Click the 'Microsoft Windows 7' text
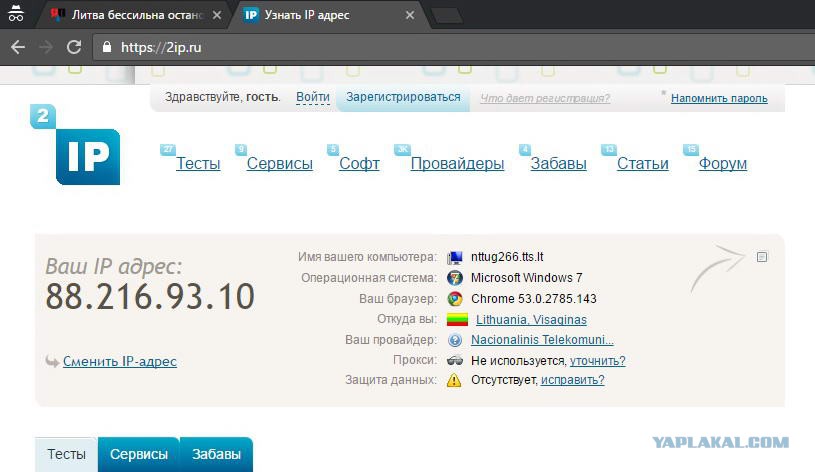The width and height of the screenshot is (815, 472). pos(527,278)
